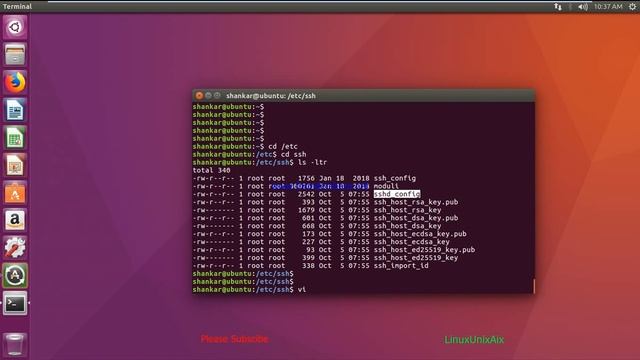Open Ubuntu Dash search in launcher
The image size is (640, 360).
tap(15, 27)
